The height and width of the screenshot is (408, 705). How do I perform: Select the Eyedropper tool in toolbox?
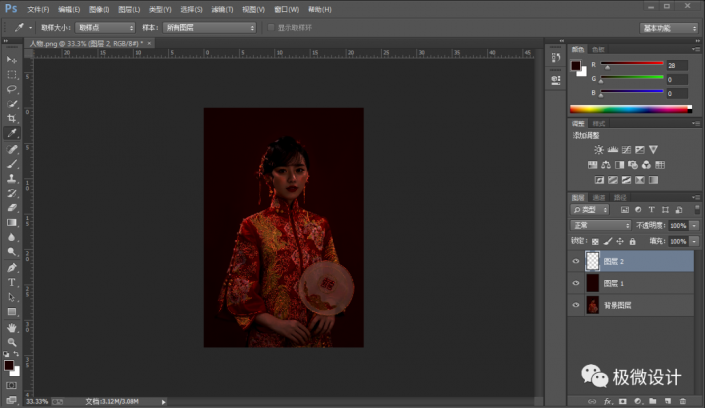(x=12, y=133)
